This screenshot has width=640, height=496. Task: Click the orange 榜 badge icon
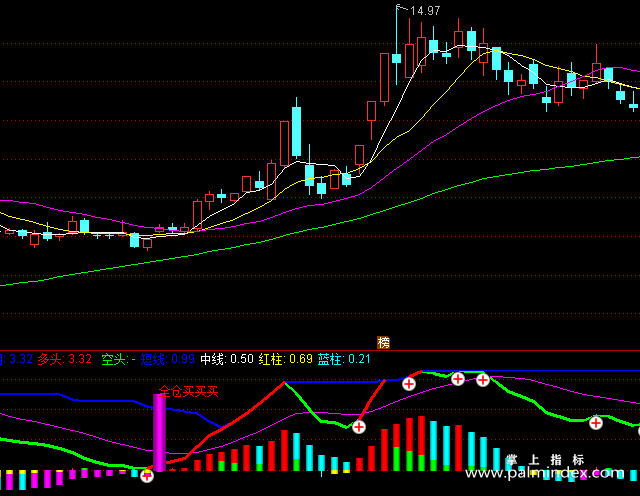[383, 342]
